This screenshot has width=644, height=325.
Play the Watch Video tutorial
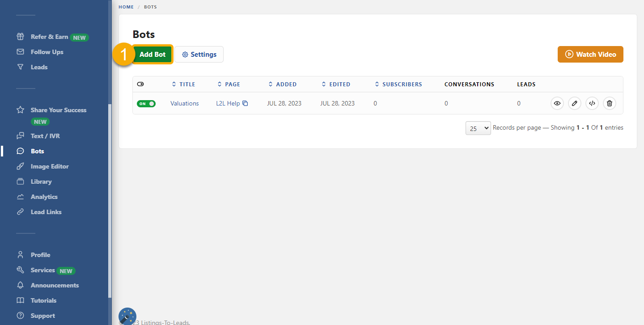(x=590, y=55)
